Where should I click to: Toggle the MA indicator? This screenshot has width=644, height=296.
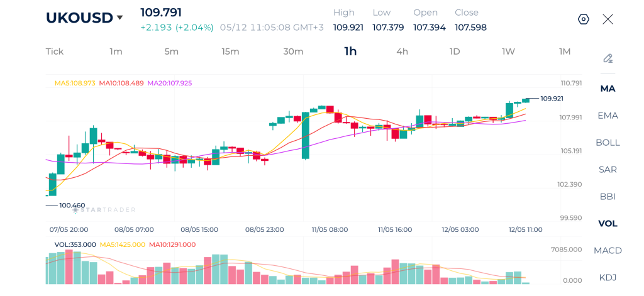click(x=608, y=89)
